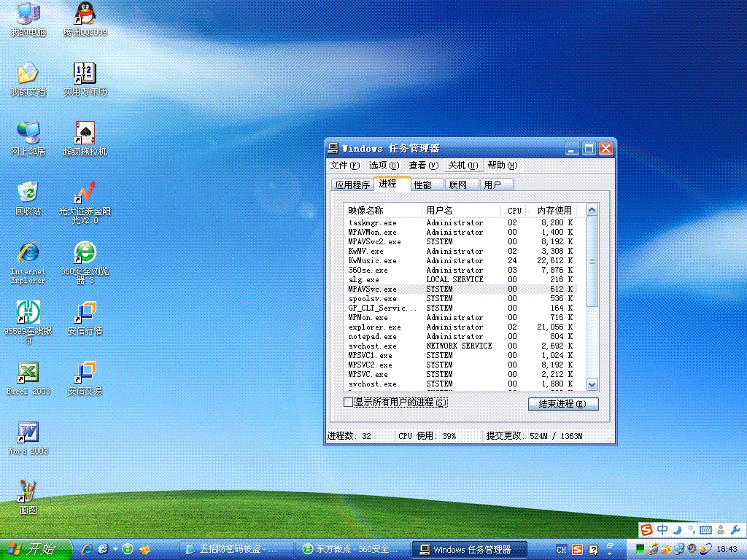Screen dimensions: 747x560
Task: Switch to the 东方微点 - 360安全 taskbar window
Action: pyautogui.click(x=352, y=550)
